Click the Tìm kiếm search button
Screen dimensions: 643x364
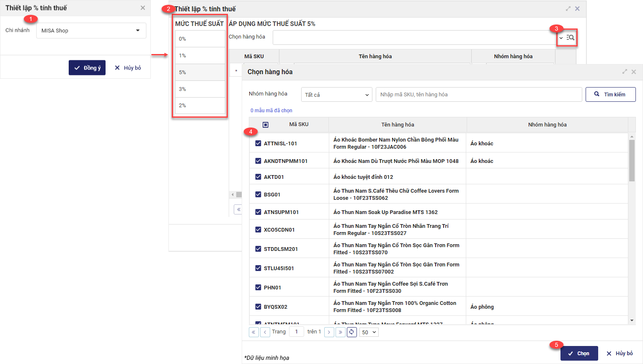[610, 94]
